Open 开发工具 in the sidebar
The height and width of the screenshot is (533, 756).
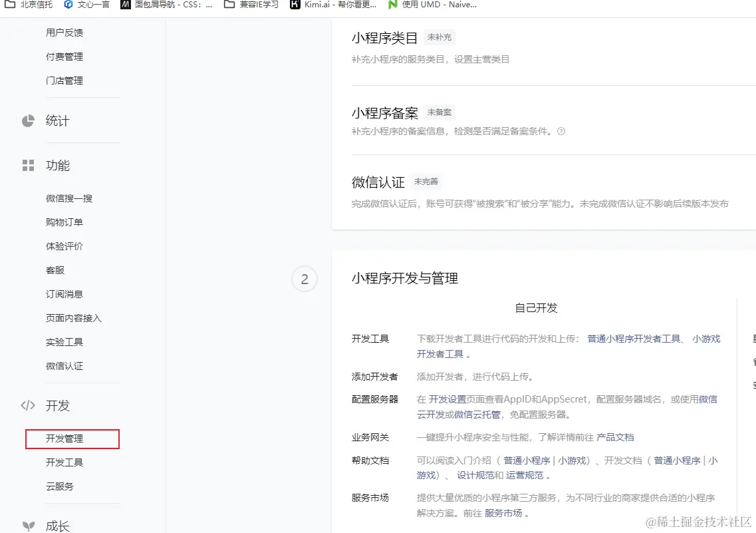click(64, 462)
